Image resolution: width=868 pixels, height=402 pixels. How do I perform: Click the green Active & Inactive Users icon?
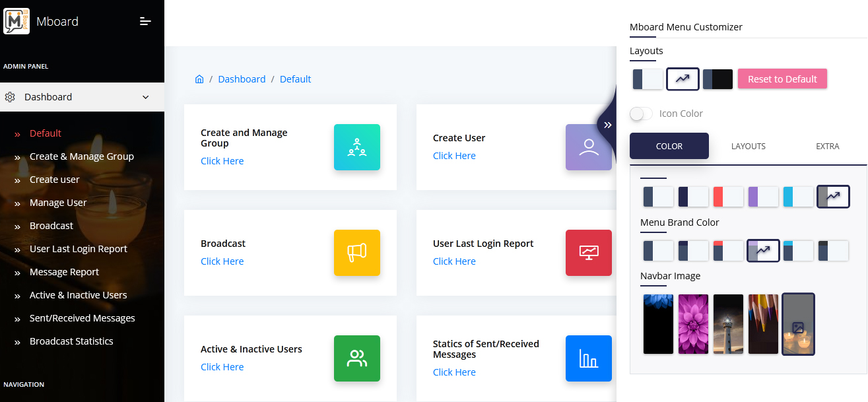(x=357, y=358)
